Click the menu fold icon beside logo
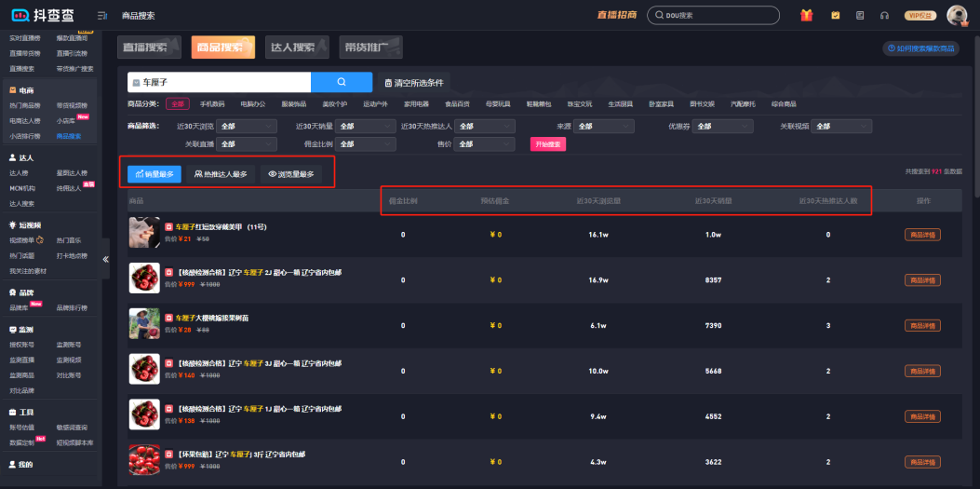 pyautogui.click(x=101, y=16)
